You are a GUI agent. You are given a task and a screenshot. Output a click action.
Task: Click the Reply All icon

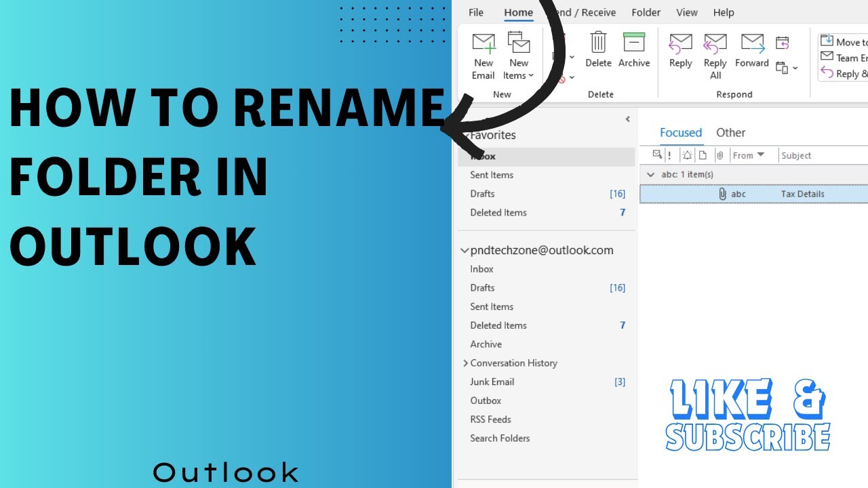pyautogui.click(x=715, y=43)
